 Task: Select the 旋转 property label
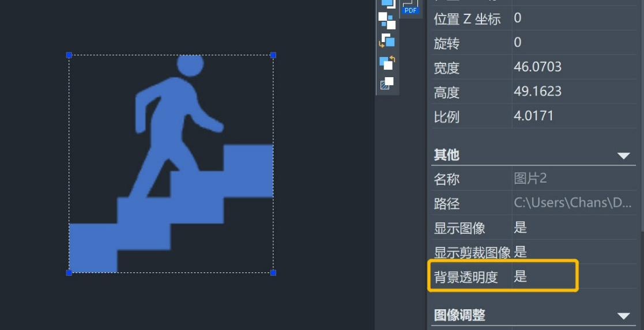[446, 43]
